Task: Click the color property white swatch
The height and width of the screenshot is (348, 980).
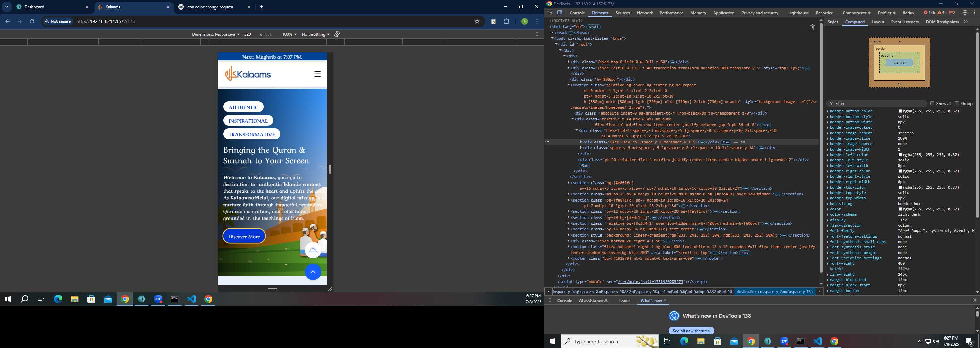Action: (900, 209)
